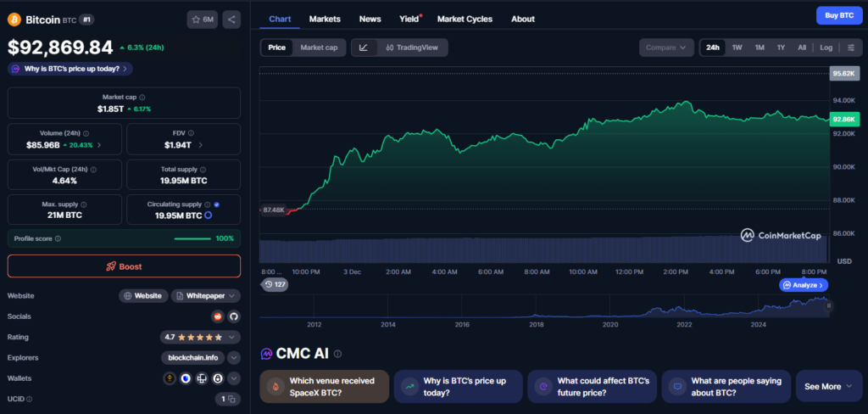Select the All time range
Screen dimensions: 868x414
click(x=802, y=48)
